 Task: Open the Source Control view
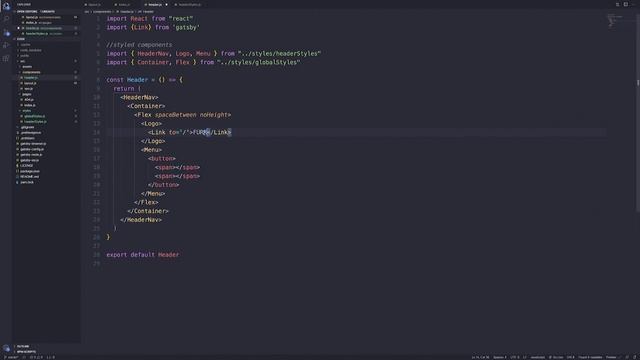click(x=6, y=32)
